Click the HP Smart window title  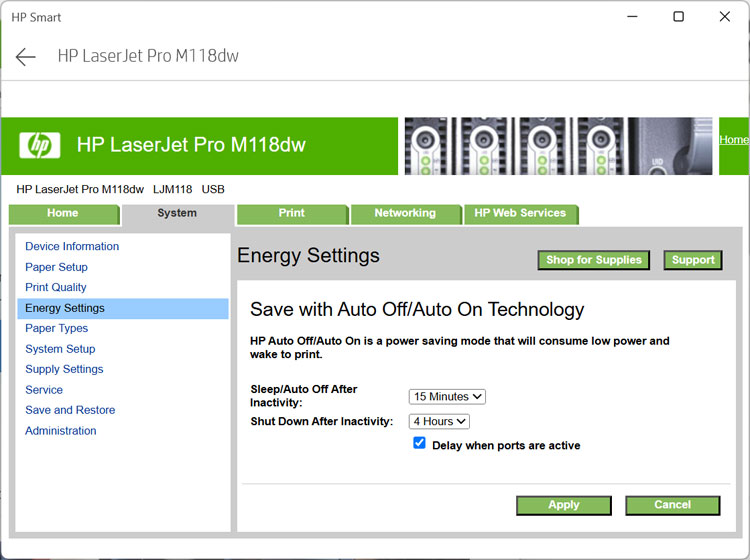point(36,18)
